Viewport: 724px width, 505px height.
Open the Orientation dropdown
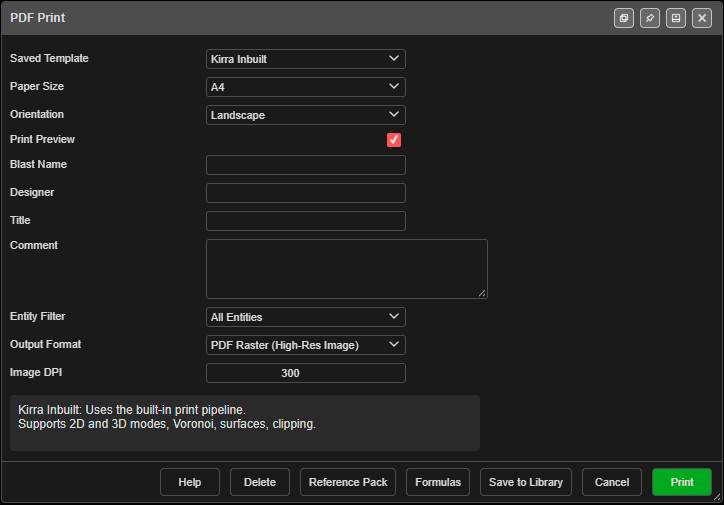click(x=306, y=115)
